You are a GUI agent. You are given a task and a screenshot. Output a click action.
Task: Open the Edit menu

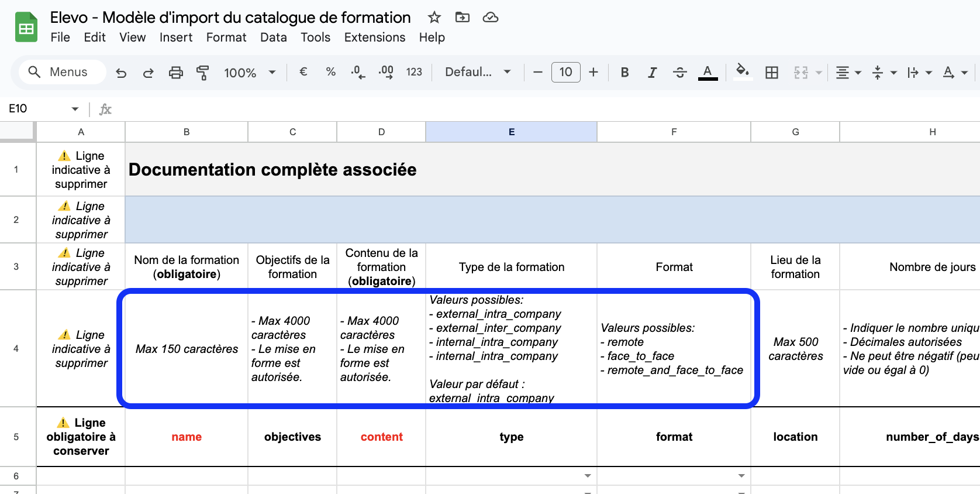[95, 37]
